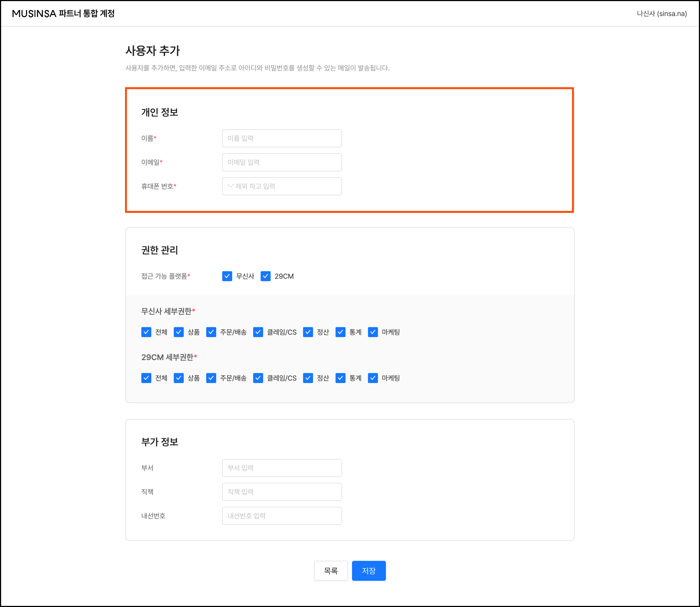Uncheck the 무신사 platform checkbox
This screenshot has width=700, height=607.
coord(227,276)
